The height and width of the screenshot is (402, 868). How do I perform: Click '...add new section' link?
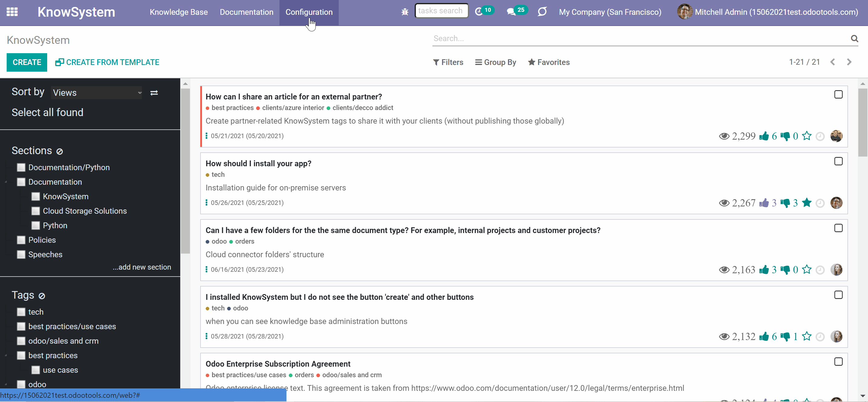pyautogui.click(x=142, y=267)
